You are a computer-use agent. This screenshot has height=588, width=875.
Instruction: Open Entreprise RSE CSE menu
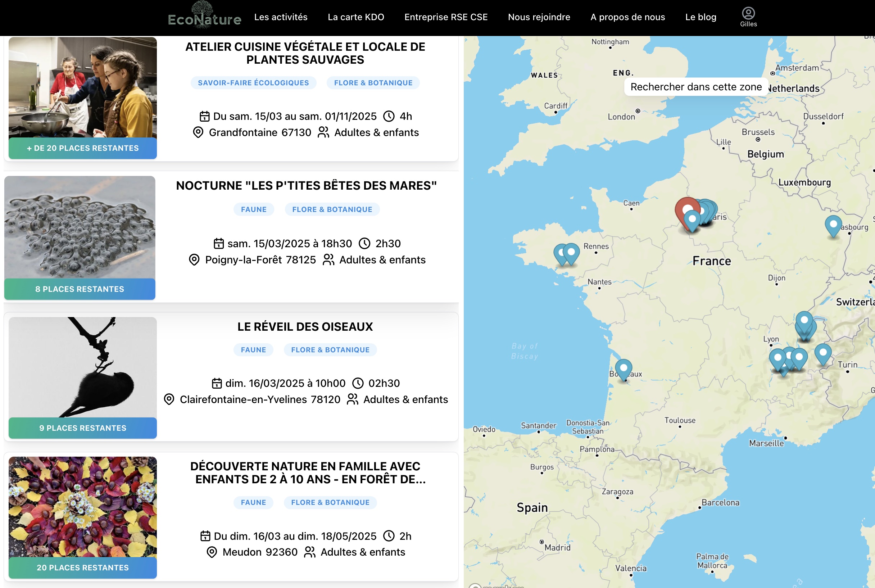[446, 17]
